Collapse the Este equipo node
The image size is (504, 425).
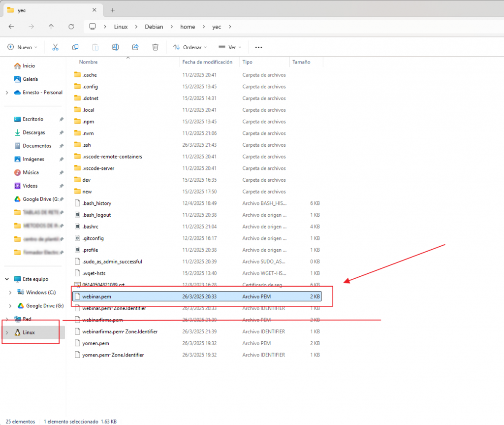tap(7, 279)
